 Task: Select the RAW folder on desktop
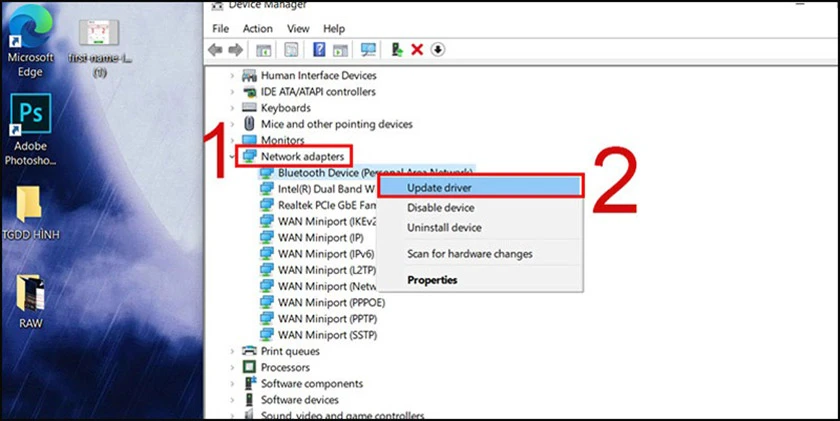(x=31, y=302)
